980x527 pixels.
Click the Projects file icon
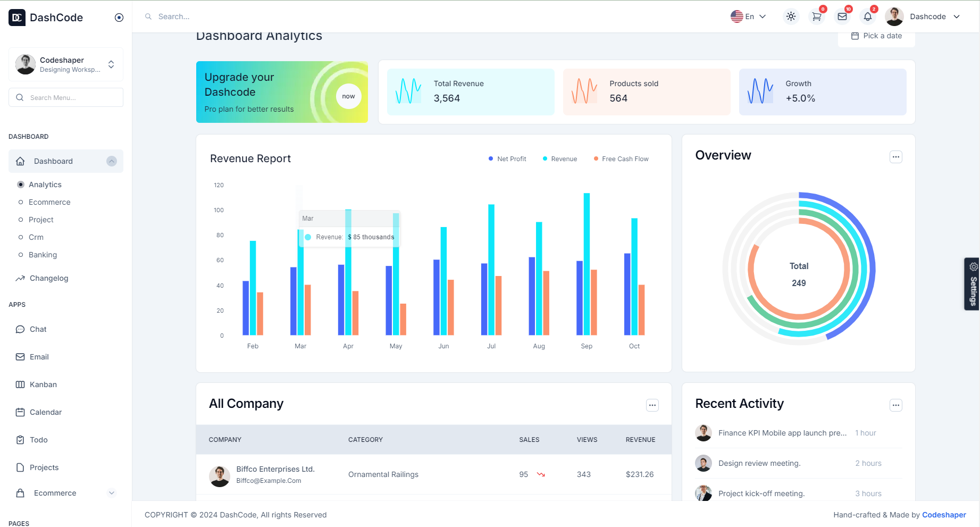pyautogui.click(x=20, y=467)
